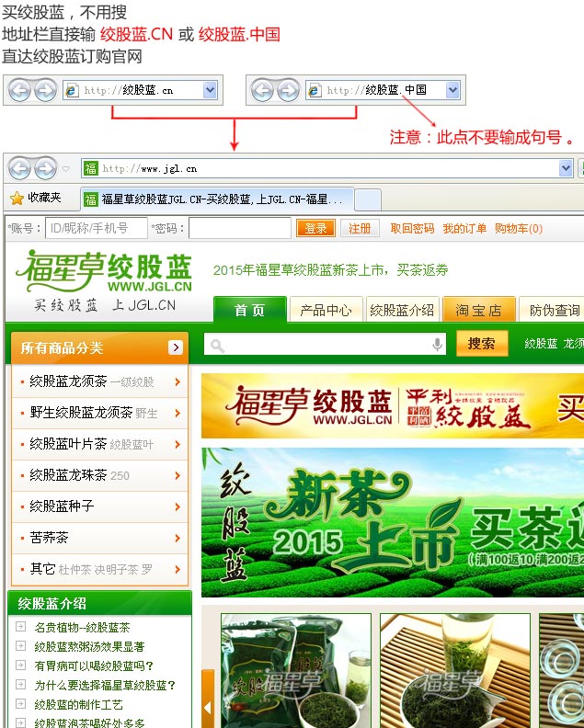Expand the 其它 category arrow
The image size is (584, 728).
177,569
